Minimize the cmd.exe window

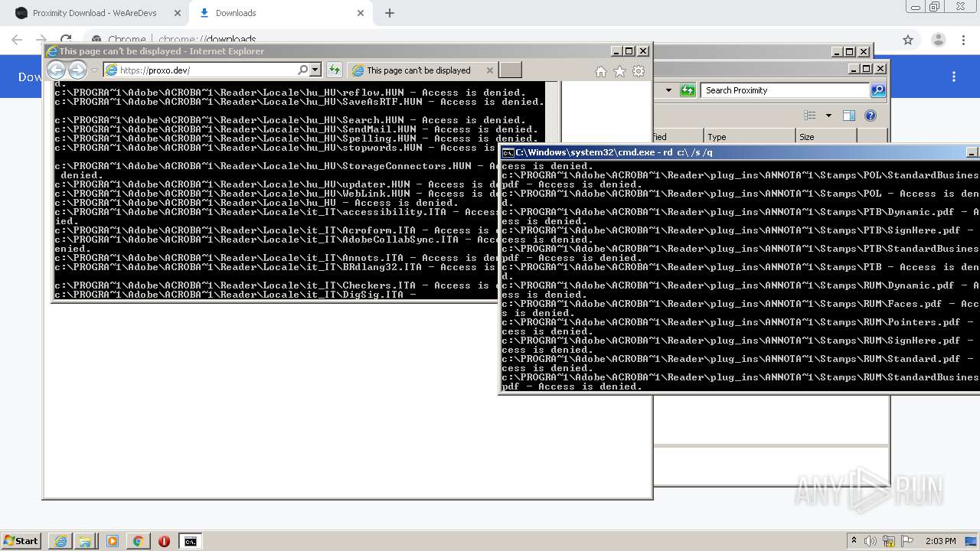pos(972,152)
